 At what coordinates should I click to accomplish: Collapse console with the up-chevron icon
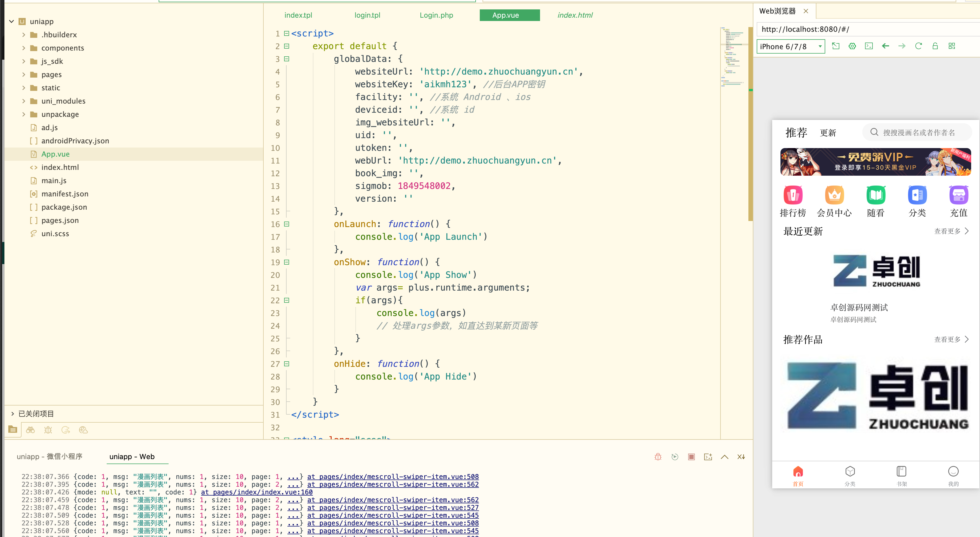724,457
